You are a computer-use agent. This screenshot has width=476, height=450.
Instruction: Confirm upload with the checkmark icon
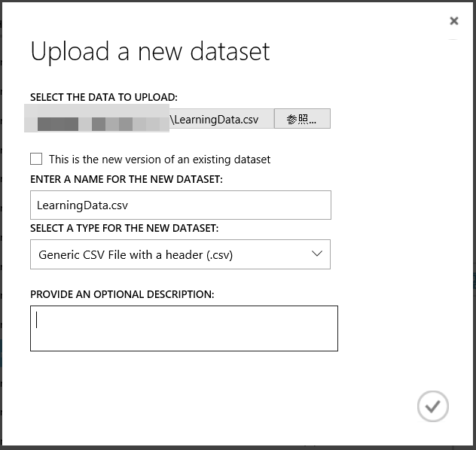432,406
